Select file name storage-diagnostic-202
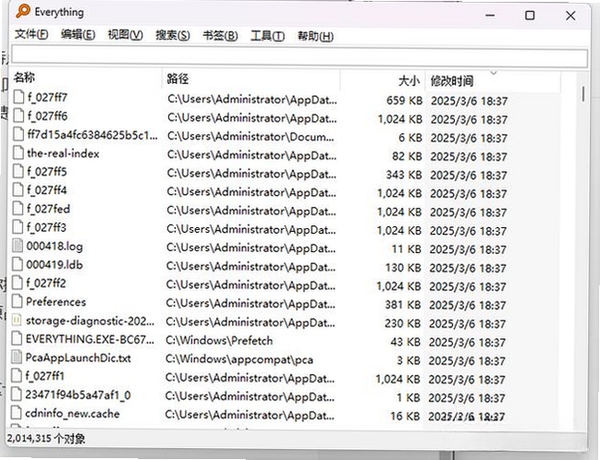 [90, 321]
